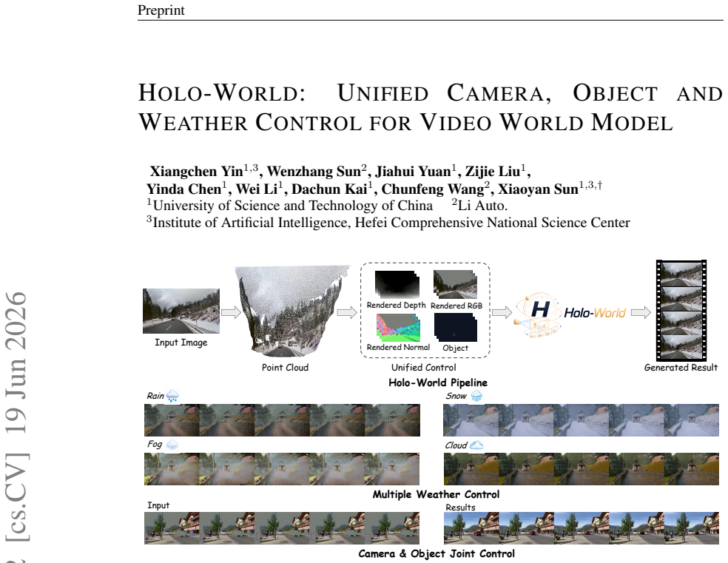
Task: Click the dark Object control thumbnail
Action: [x=456, y=327]
